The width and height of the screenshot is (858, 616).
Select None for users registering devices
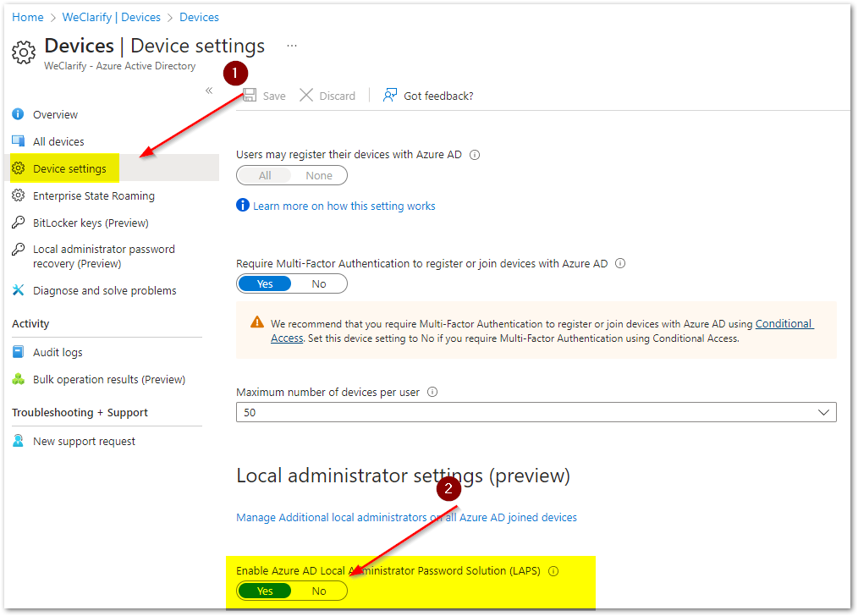[x=319, y=176]
